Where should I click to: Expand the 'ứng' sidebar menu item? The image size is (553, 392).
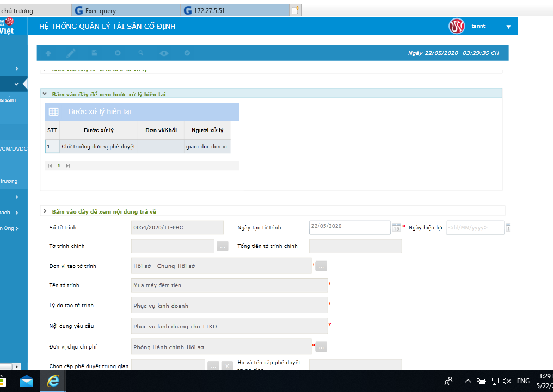tap(9, 228)
